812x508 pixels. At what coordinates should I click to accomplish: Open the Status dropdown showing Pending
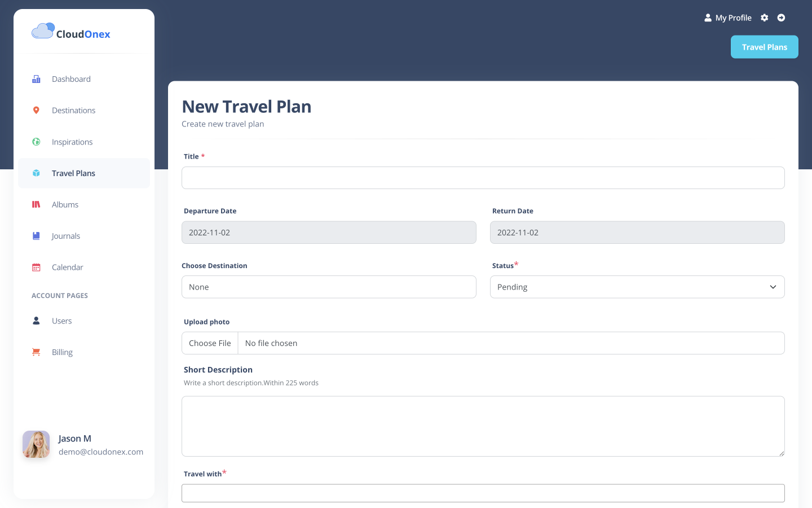[637, 287]
